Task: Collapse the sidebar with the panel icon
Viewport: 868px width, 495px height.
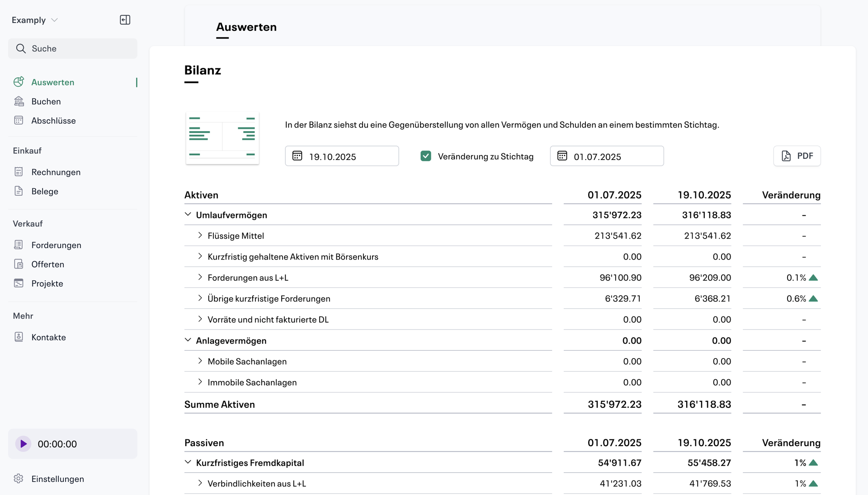Action: [125, 20]
